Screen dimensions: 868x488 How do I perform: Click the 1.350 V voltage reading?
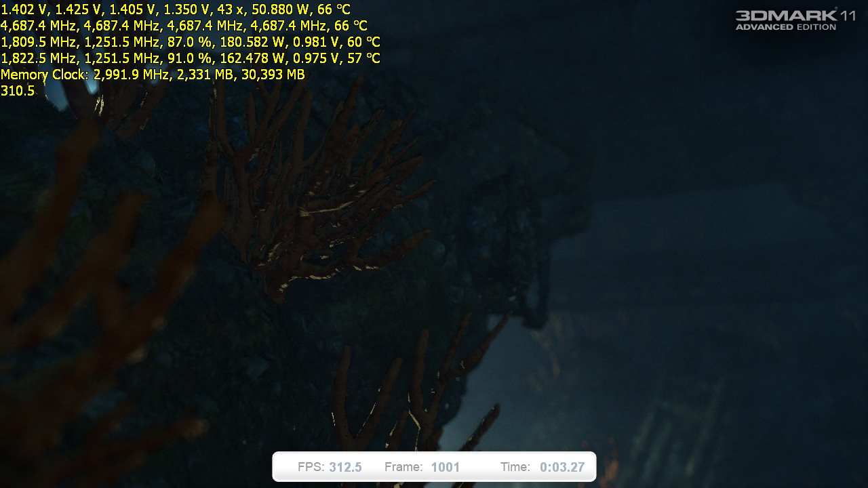point(186,9)
